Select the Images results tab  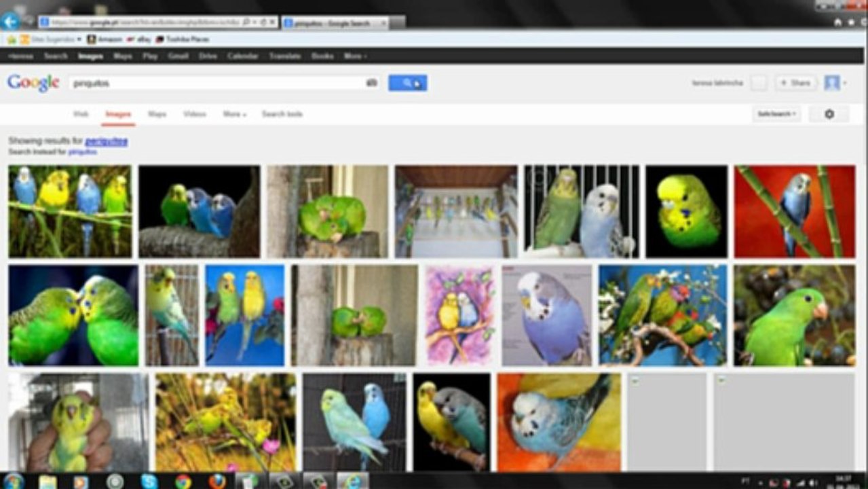tap(118, 114)
